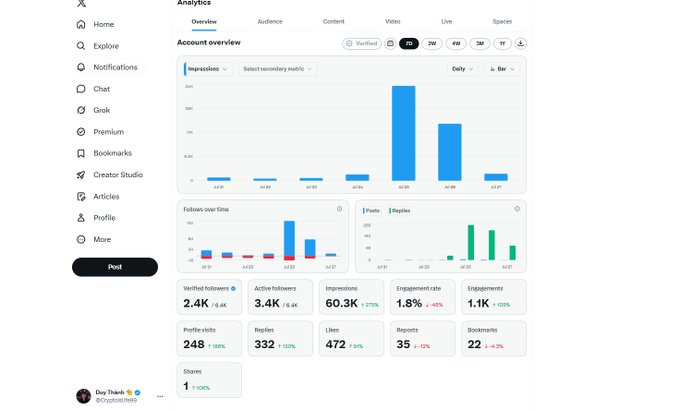Change the Daily interval dropdown
The width and height of the screenshot is (680, 410).
pos(462,69)
